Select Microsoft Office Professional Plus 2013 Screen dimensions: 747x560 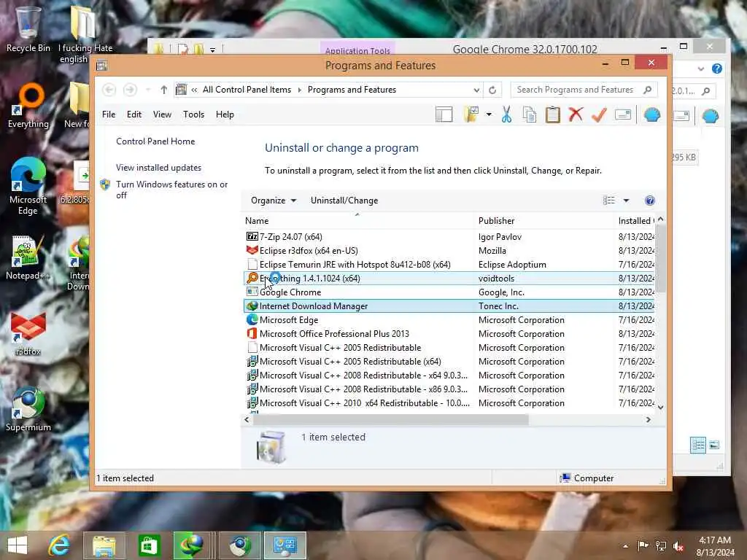tap(449, 334)
